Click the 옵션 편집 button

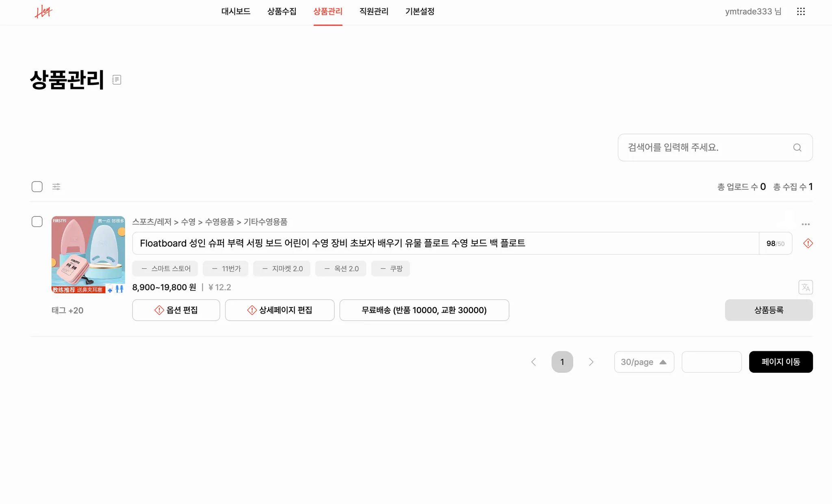[176, 310]
